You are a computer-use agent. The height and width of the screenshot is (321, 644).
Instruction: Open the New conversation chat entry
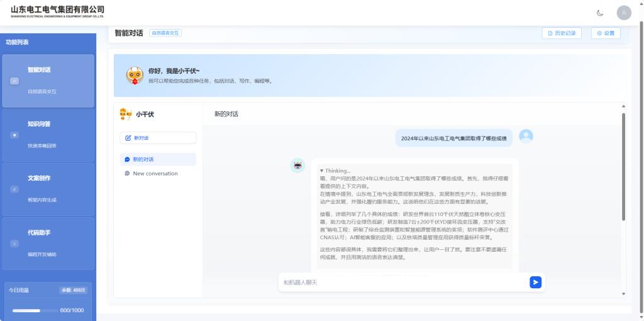tap(158, 174)
